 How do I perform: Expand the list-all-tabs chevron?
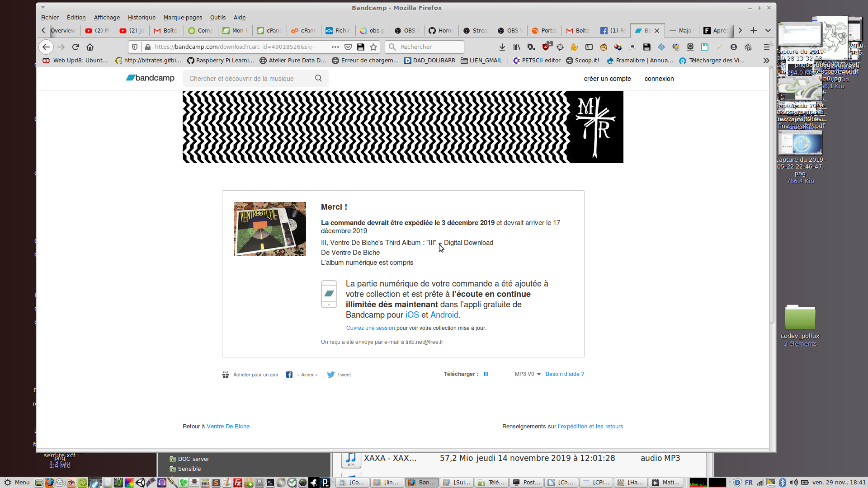click(x=768, y=30)
